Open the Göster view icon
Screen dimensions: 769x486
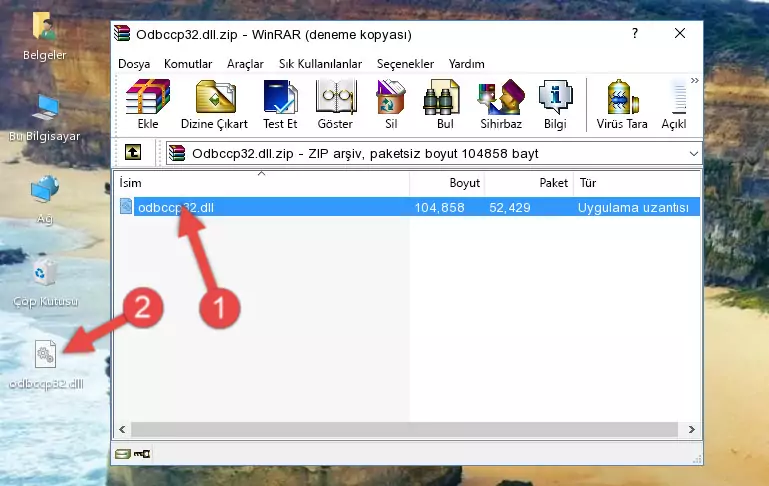pyautogui.click(x=335, y=97)
